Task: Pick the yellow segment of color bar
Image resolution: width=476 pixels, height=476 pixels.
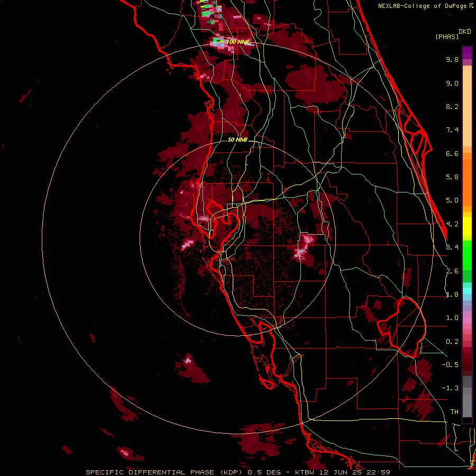Action: click(467, 226)
